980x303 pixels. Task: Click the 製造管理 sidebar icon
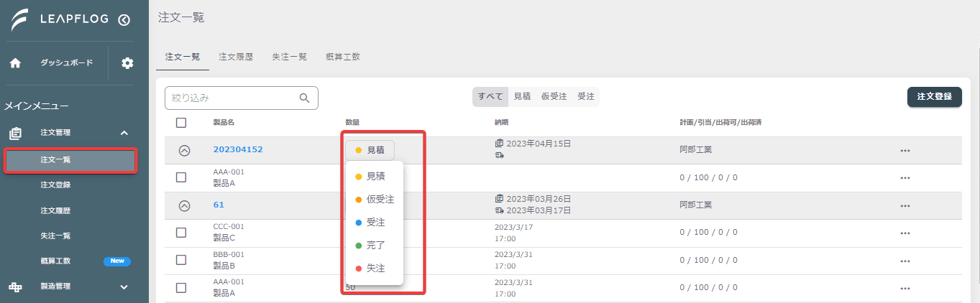pos(15,286)
